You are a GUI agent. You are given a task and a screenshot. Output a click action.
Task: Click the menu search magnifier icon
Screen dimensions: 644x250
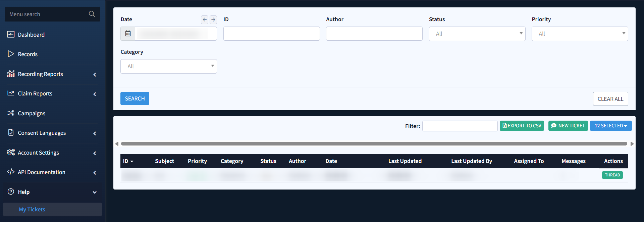pyautogui.click(x=92, y=14)
